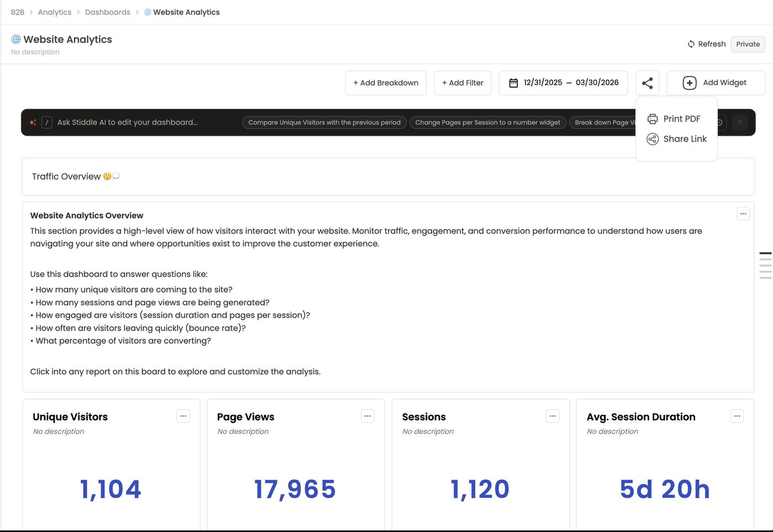
Task: Open options for Website Analytics Overview text widget
Action: 743,214
